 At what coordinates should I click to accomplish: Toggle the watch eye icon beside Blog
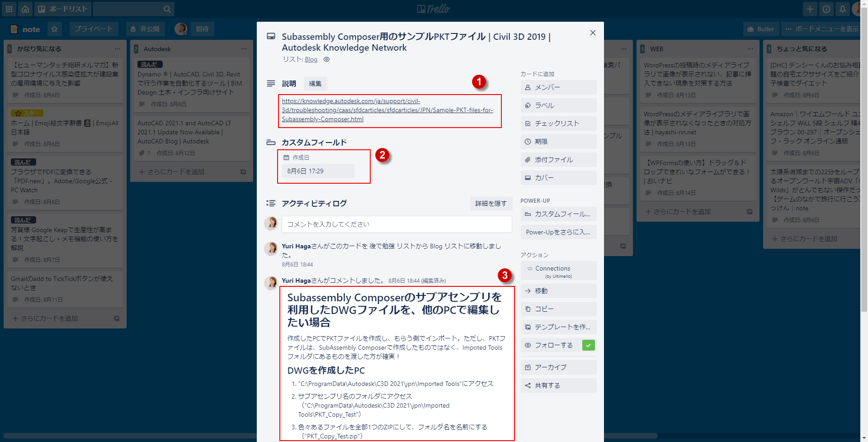[x=326, y=59]
